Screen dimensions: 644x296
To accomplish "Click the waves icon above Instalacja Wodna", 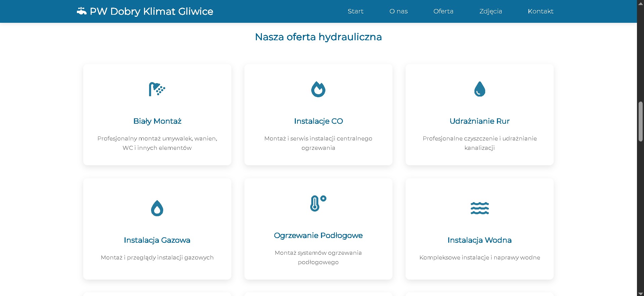I will [479, 208].
